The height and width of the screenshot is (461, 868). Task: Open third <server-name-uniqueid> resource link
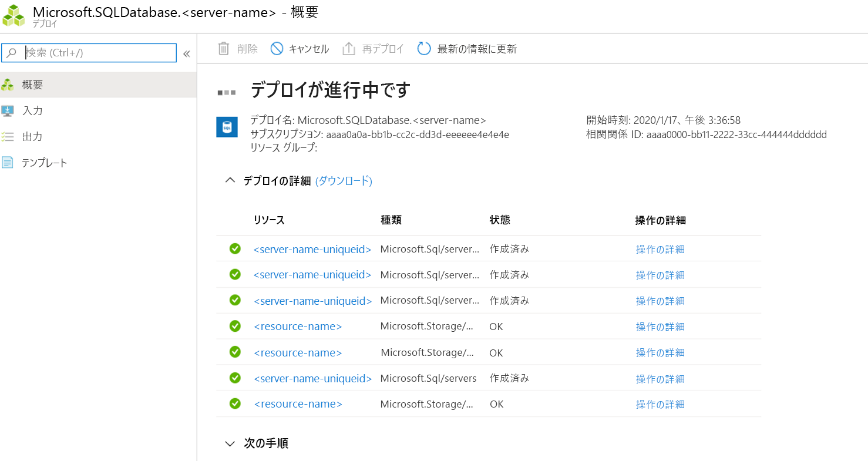point(312,301)
